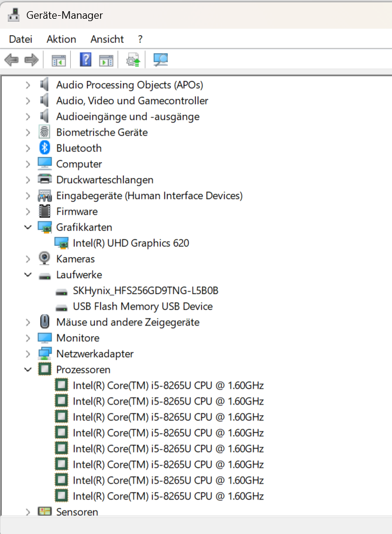Select Intel(R) UHD Graphics 620 device
This screenshot has width=392, height=534.
click(x=131, y=243)
